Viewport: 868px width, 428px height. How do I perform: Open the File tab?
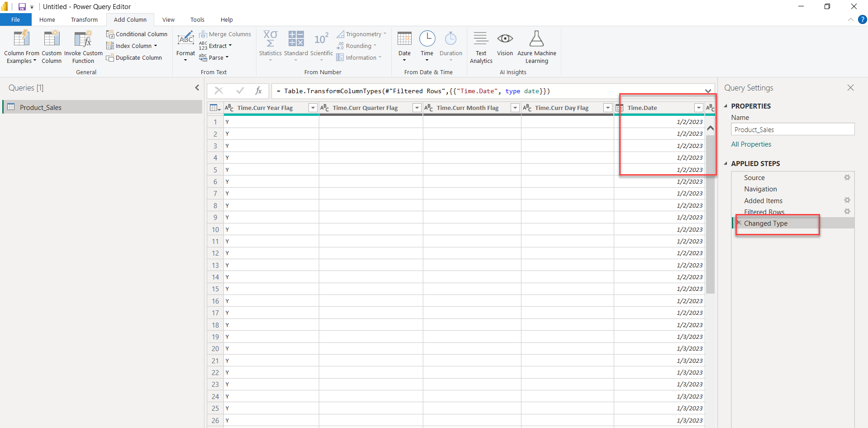(x=16, y=19)
